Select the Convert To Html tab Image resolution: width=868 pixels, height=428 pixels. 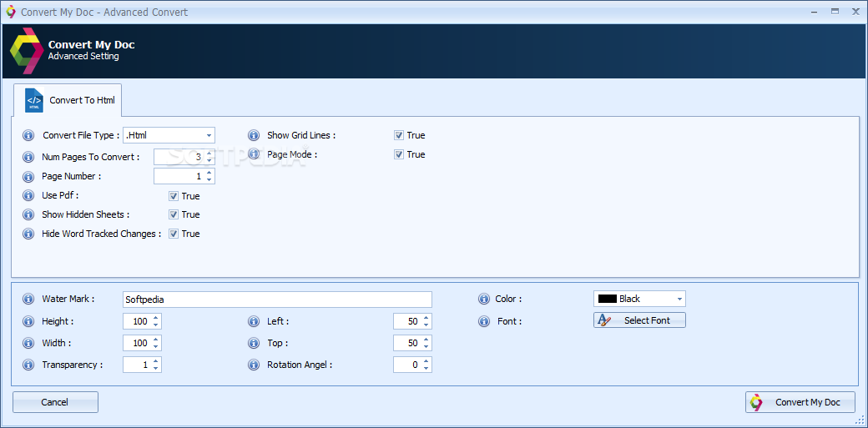pos(69,100)
